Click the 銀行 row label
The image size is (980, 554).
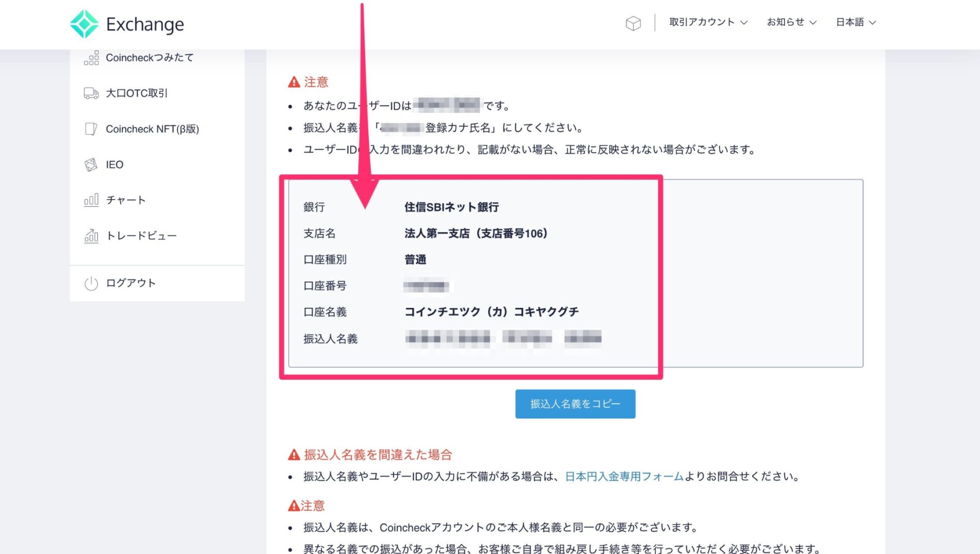[314, 207]
